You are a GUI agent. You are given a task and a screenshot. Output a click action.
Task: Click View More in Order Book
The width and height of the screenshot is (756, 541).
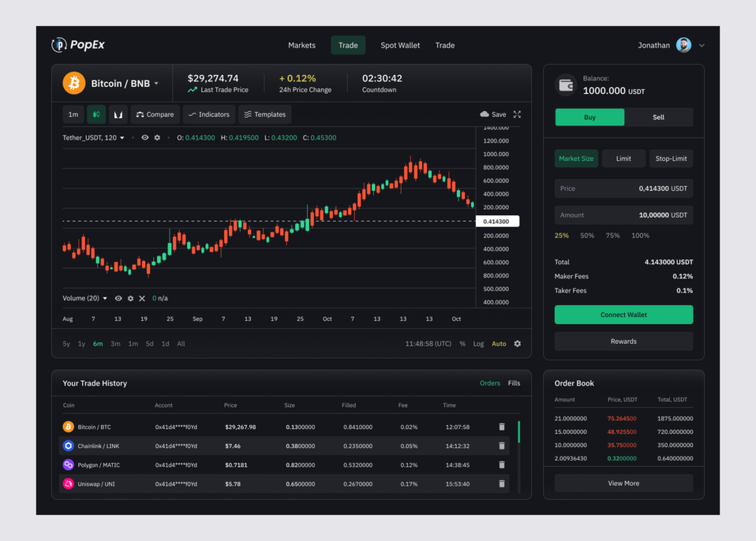click(623, 483)
